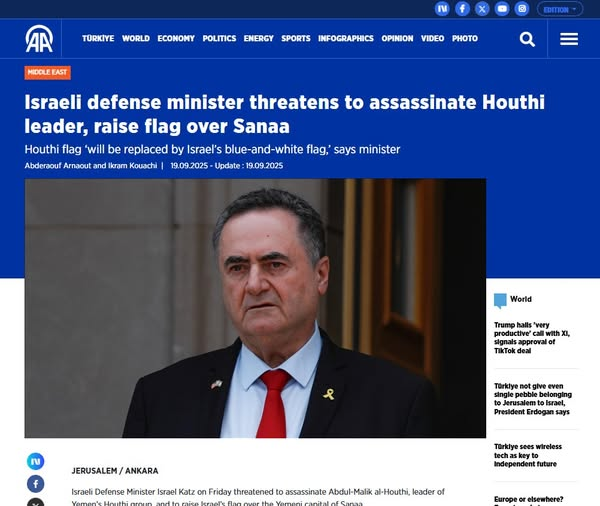Open Türkiye wireless tech article link
Image resolution: width=600 pixels, height=506 pixels.
click(528, 455)
